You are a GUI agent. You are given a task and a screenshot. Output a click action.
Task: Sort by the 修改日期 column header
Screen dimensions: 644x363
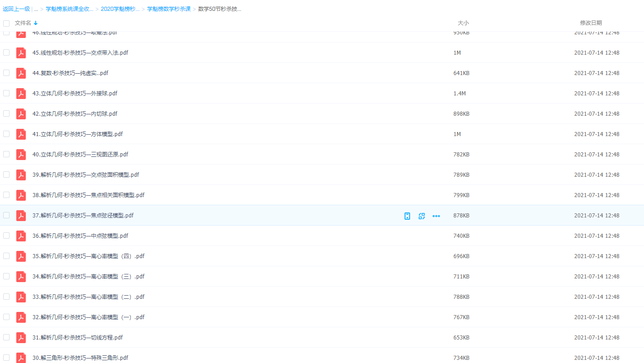click(x=591, y=23)
